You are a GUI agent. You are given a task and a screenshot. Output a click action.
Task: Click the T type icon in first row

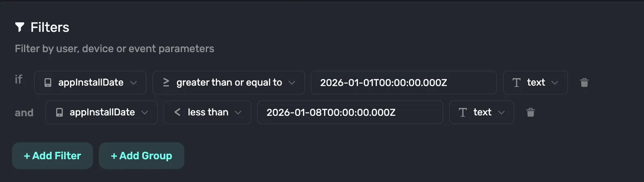point(516,83)
